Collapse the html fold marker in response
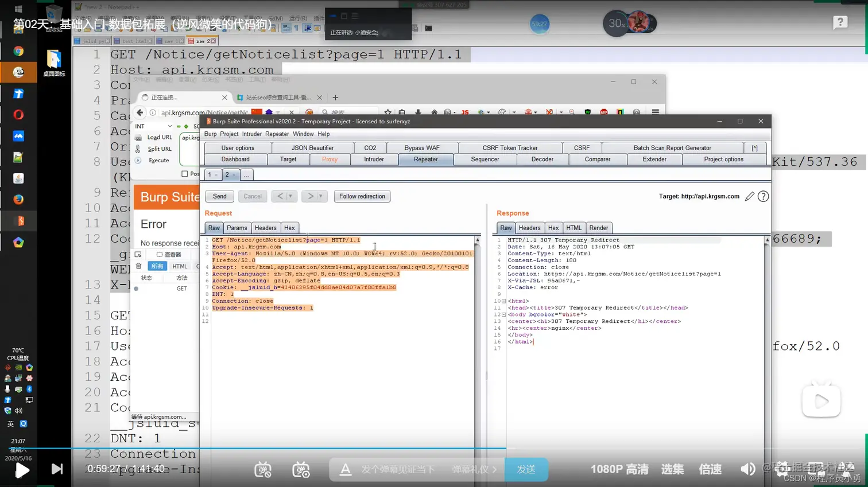Viewport: 868px width, 487px height. [504, 301]
